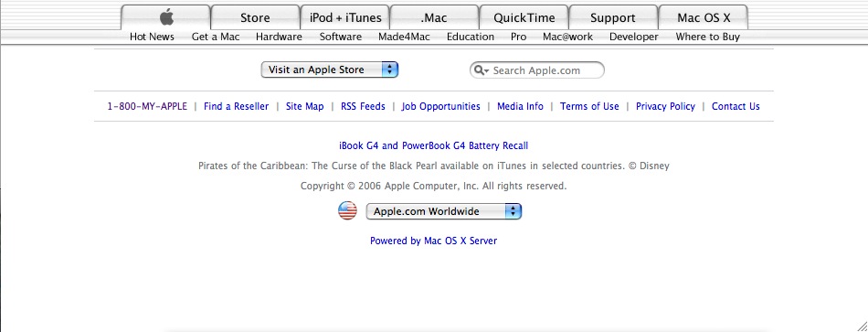Viewport: 868px width, 332px height.
Task: Click the Contact Us link
Action: pyautogui.click(x=736, y=106)
